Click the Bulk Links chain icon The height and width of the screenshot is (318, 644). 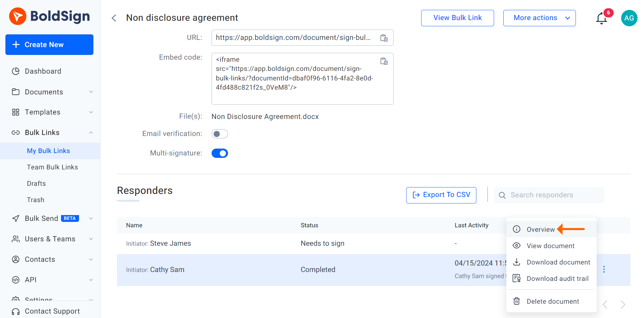16,133
